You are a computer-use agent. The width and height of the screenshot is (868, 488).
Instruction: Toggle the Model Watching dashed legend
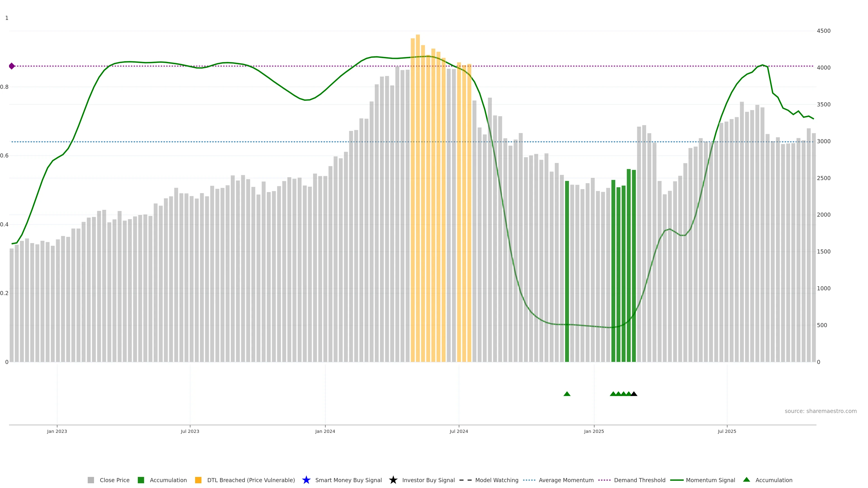465,480
